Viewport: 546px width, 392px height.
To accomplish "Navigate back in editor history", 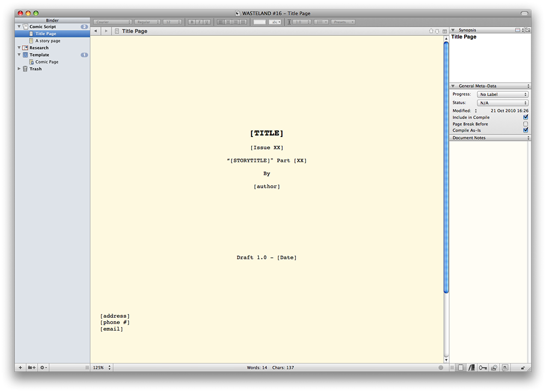I will tap(96, 31).
